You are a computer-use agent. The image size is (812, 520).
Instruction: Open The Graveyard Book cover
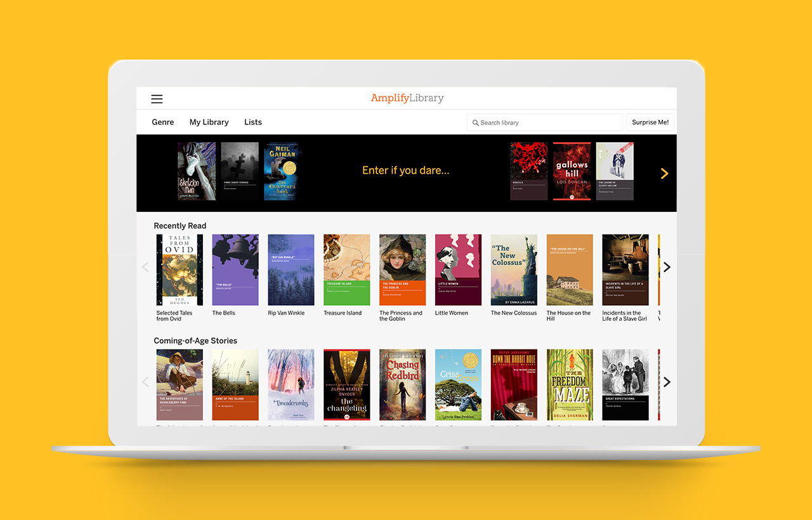tap(283, 171)
